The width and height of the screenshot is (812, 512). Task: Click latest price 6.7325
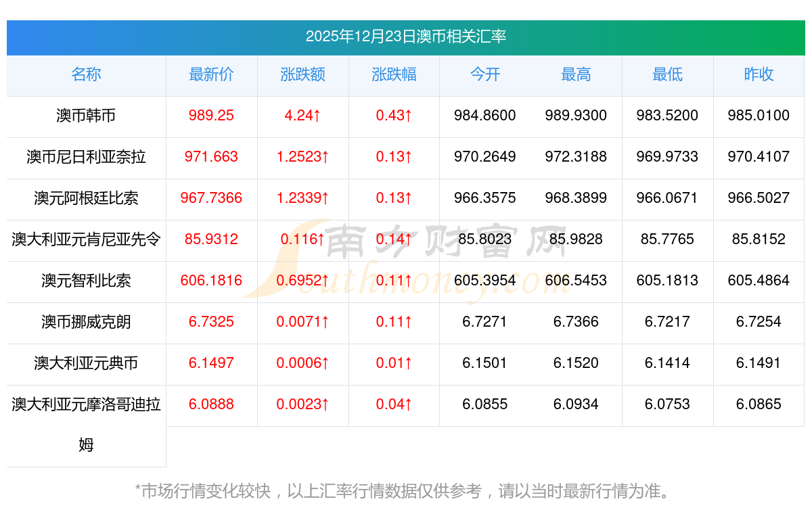pos(211,322)
